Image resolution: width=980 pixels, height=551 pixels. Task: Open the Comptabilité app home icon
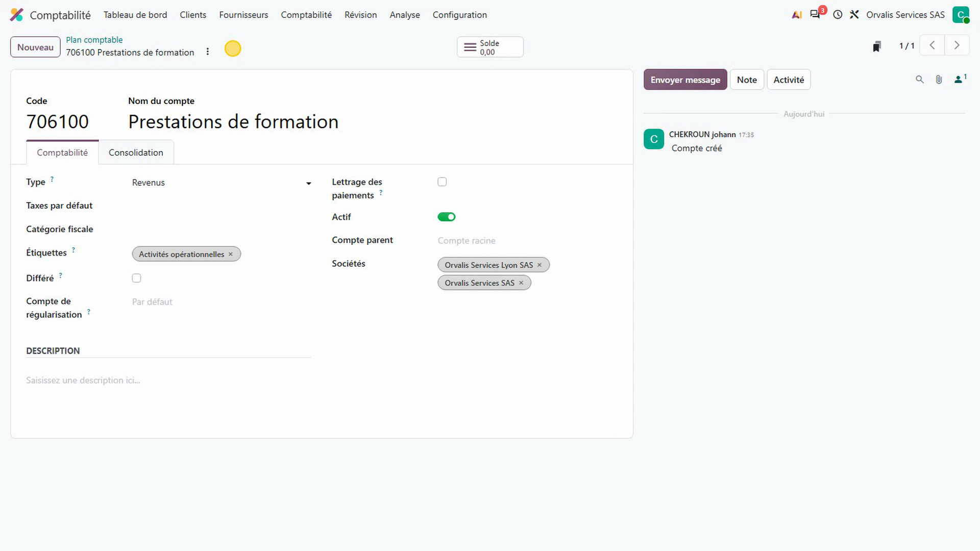pyautogui.click(x=17, y=15)
